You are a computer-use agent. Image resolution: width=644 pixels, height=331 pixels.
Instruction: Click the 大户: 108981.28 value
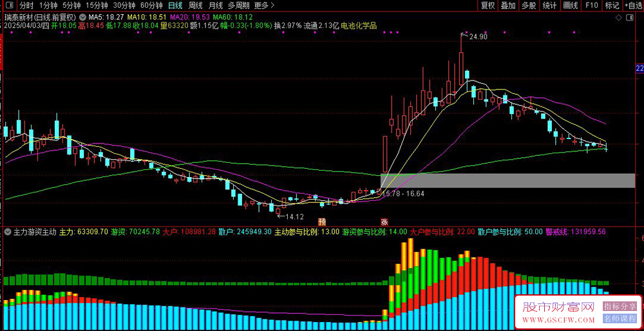pyautogui.click(x=189, y=232)
